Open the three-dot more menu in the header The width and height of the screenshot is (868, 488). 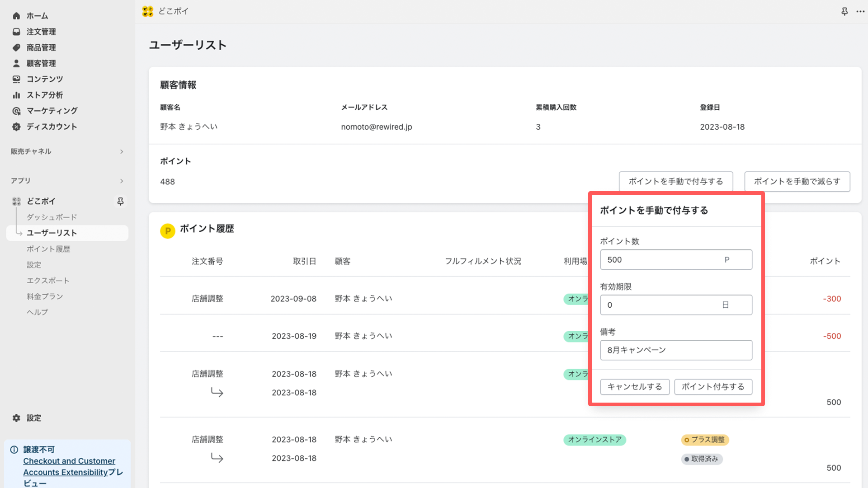tap(860, 11)
